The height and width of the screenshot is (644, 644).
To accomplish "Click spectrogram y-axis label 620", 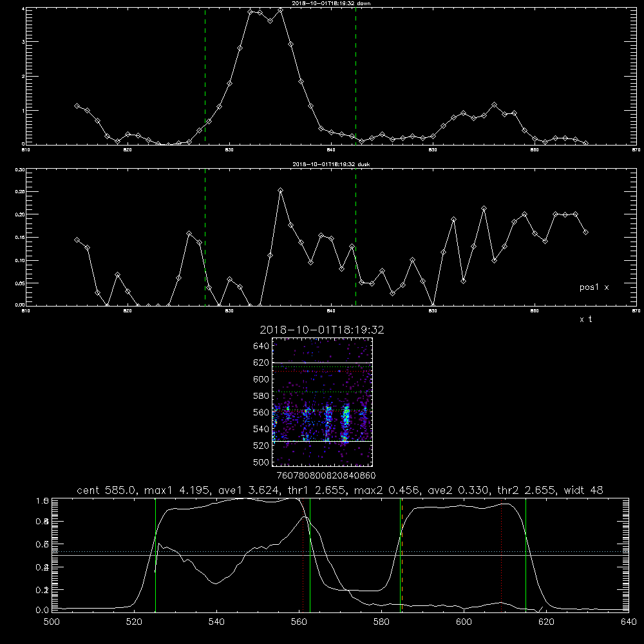I will pyautogui.click(x=261, y=363).
